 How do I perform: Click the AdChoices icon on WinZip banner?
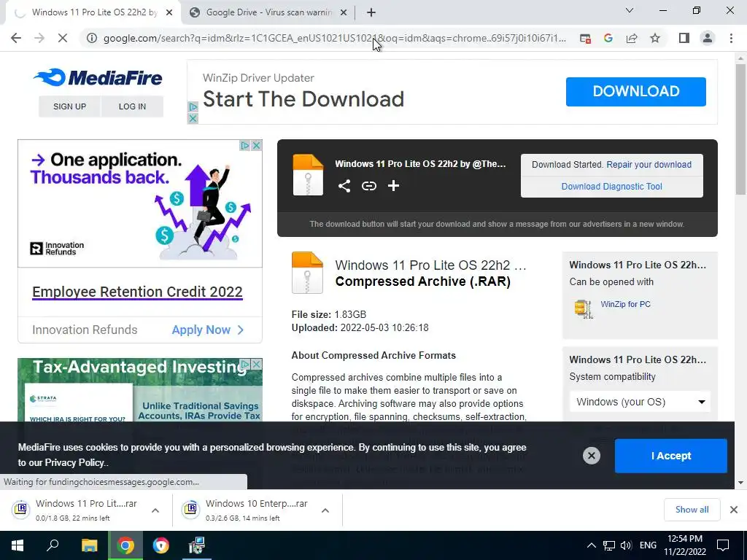(193, 107)
